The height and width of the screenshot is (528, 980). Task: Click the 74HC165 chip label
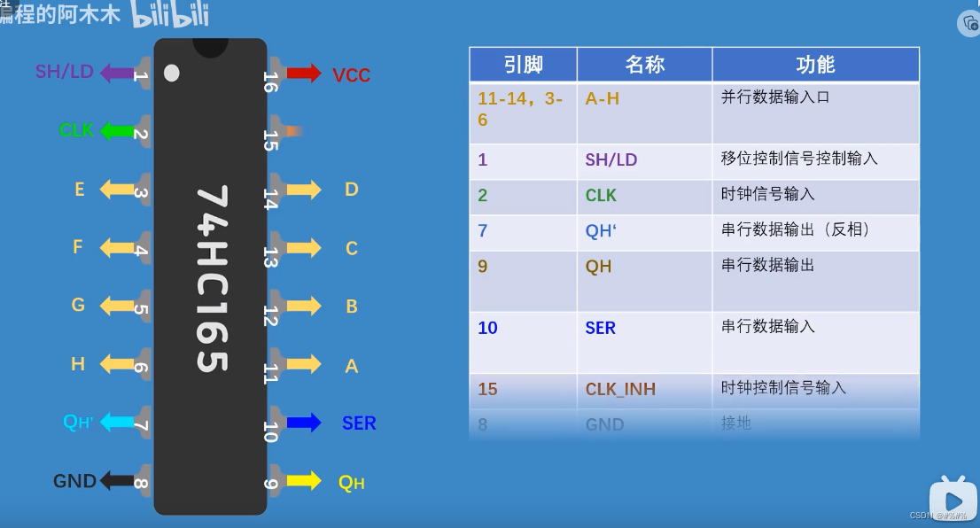pyautogui.click(x=212, y=279)
